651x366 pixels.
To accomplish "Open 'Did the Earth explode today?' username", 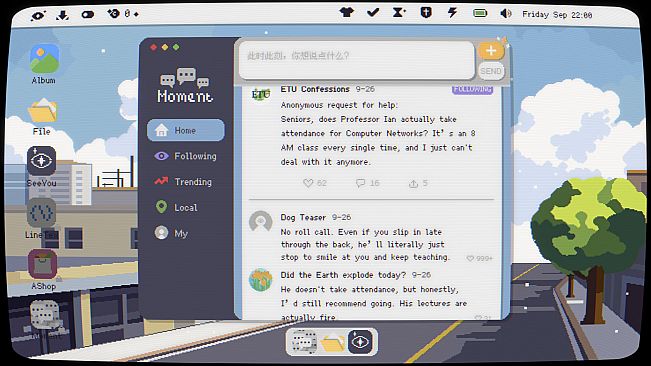I will point(343,275).
